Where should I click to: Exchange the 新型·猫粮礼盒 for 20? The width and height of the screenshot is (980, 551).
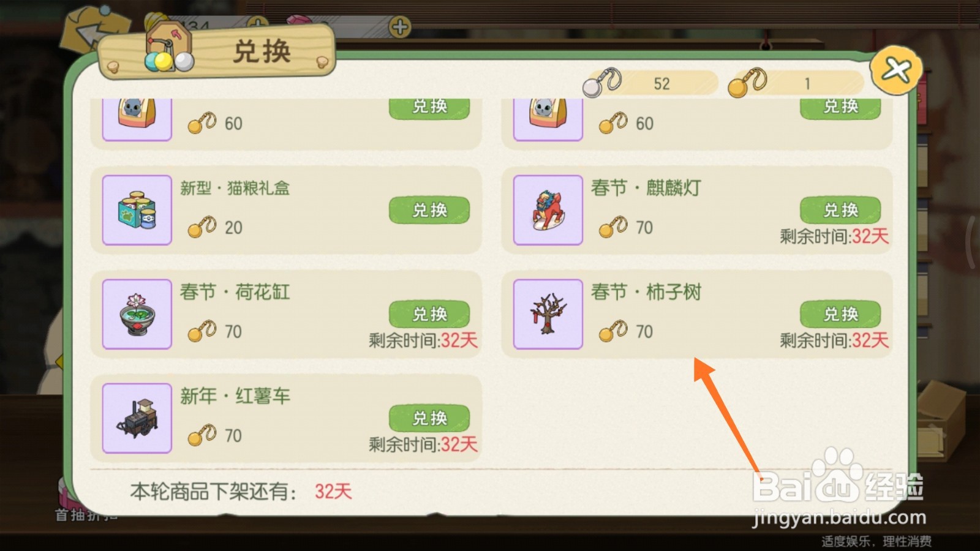click(429, 210)
